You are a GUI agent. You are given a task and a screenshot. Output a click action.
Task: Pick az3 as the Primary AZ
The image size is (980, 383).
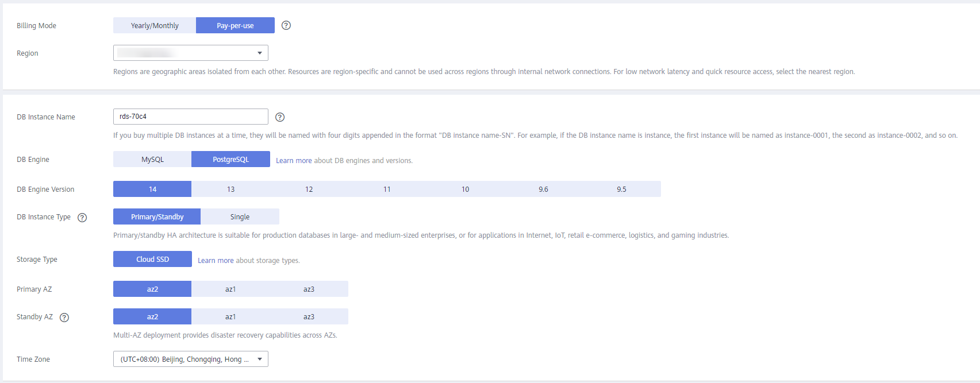(x=309, y=289)
